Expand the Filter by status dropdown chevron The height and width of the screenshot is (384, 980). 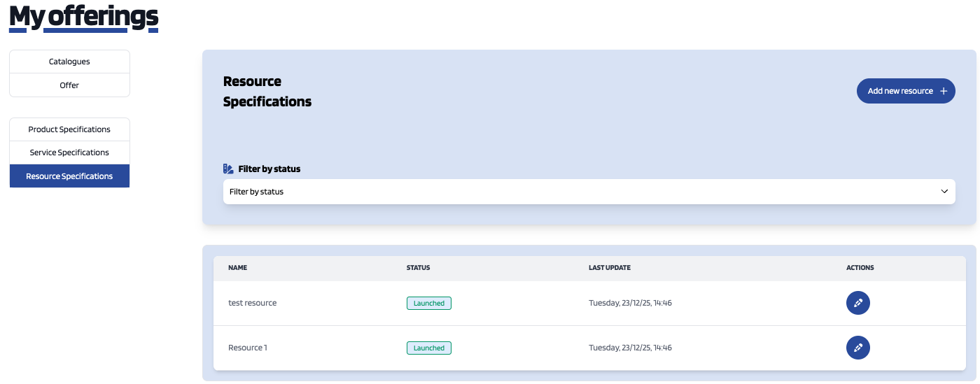(x=944, y=191)
